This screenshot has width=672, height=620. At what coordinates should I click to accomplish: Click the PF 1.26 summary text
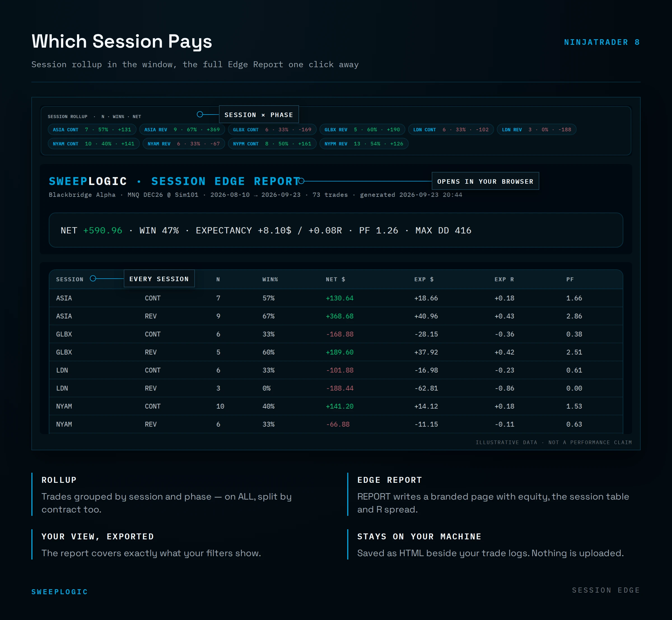379,230
